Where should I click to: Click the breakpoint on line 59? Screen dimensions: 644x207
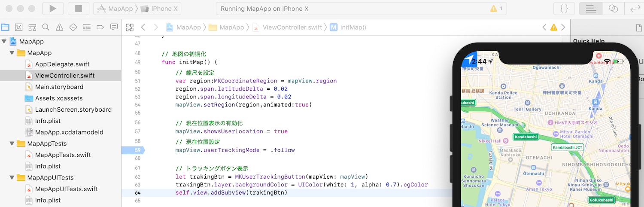133,150
